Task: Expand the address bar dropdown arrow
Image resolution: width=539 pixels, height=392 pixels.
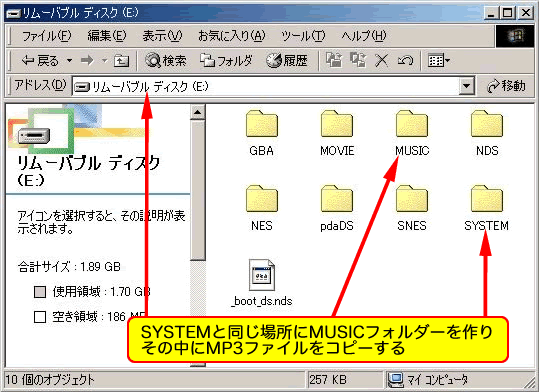Action: click(x=466, y=86)
